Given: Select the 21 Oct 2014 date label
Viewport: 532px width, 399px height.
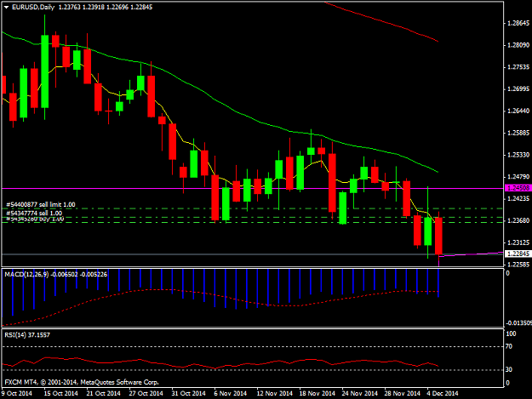Looking at the screenshot, I should [104, 393].
